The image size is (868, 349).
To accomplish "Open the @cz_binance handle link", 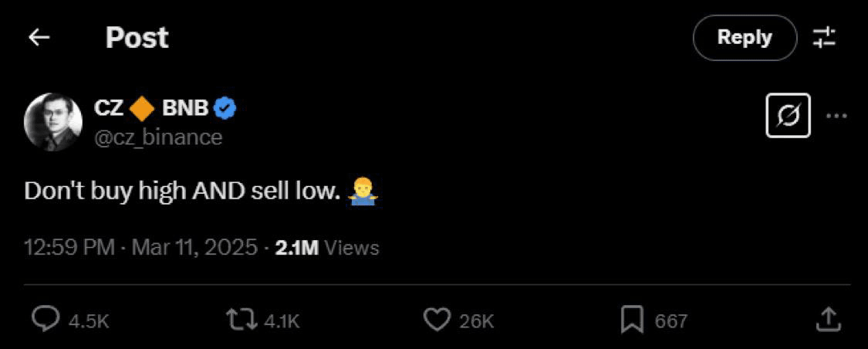I will click(158, 137).
